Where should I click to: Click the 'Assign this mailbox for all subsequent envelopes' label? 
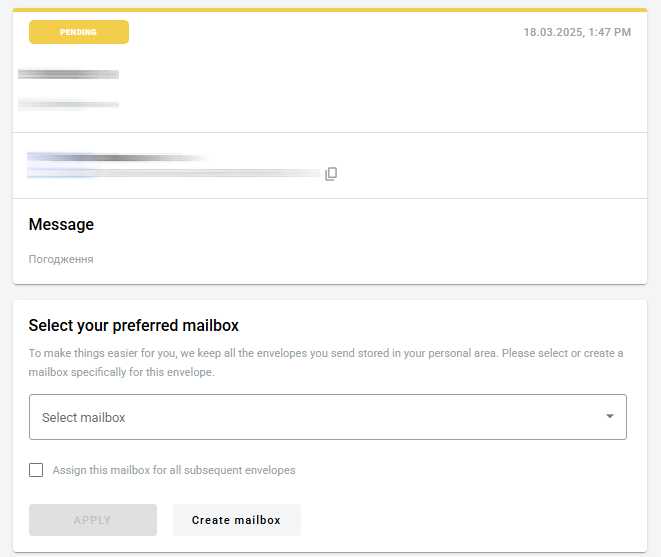point(174,470)
